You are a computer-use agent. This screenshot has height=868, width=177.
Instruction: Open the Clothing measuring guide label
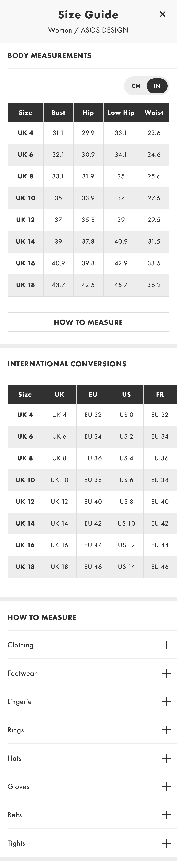(x=21, y=645)
